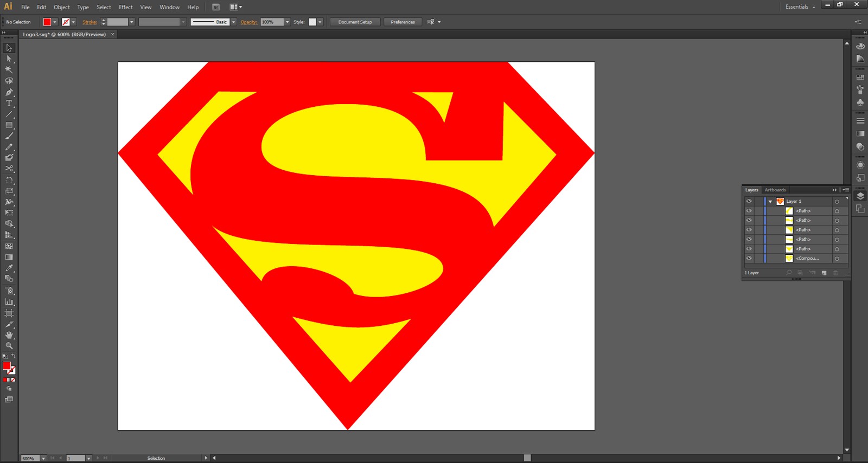
Task: Open the fill color dropdown arrow
Action: pos(55,22)
